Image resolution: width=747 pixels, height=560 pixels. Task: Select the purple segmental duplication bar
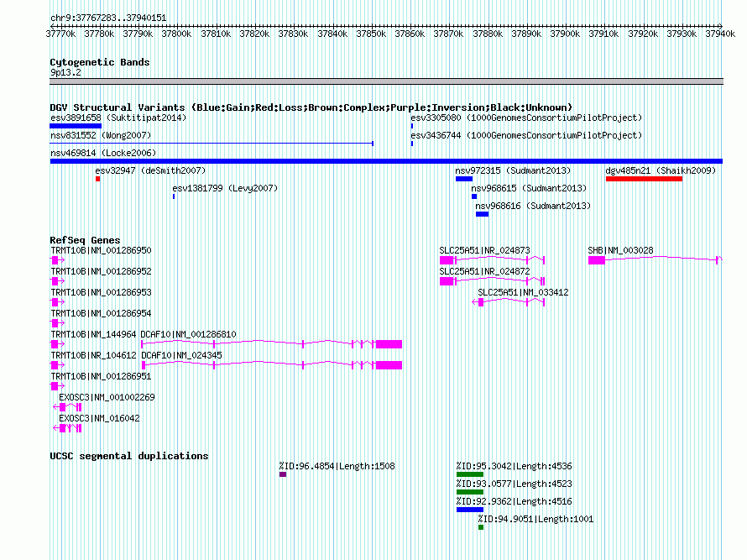[x=283, y=474]
